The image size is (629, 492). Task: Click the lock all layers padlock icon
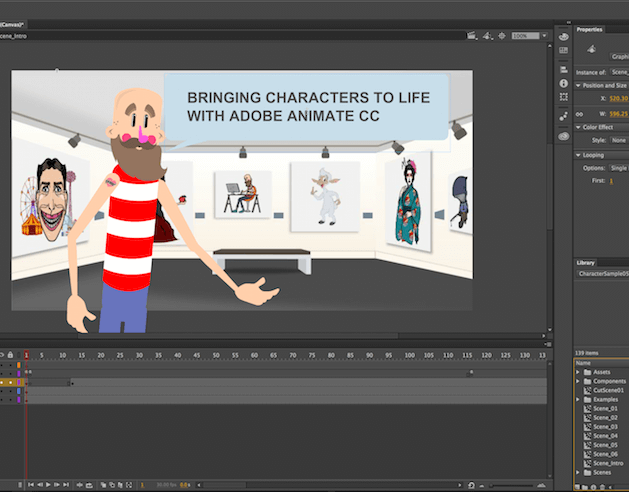[x=10, y=355]
